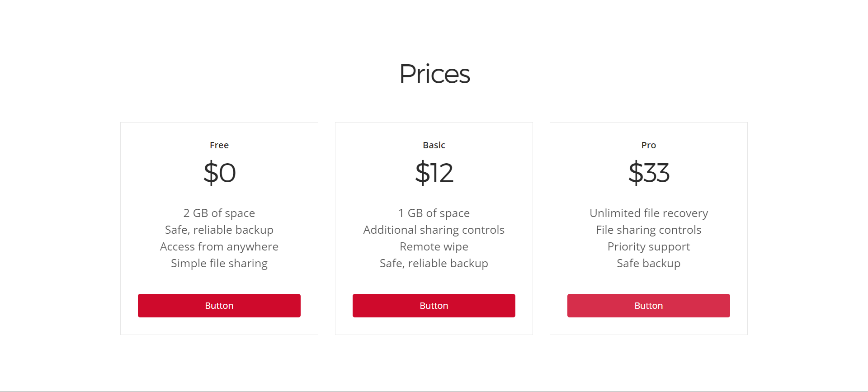
Task: Click the '2 GB of space' feature
Action: tap(219, 213)
